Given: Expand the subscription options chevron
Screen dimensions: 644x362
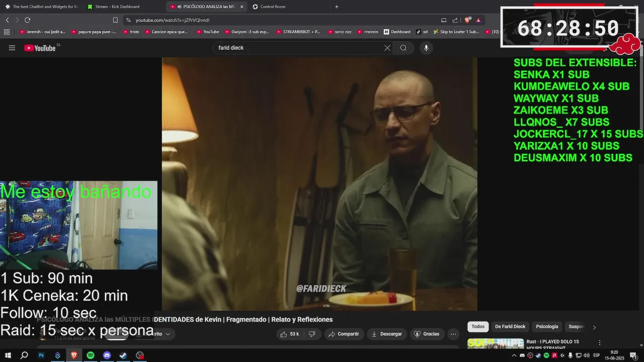Looking at the screenshot, I should click(168, 334).
